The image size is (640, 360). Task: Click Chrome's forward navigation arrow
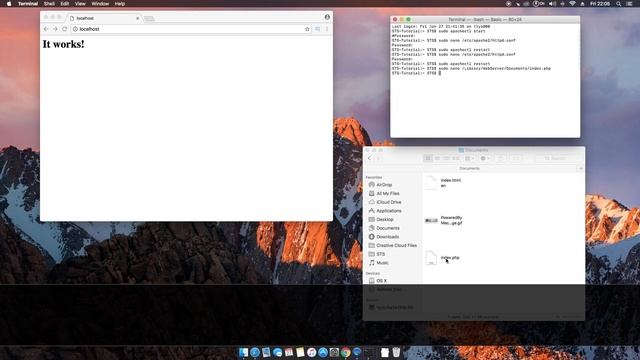pyautogui.click(x=55, y=29)
